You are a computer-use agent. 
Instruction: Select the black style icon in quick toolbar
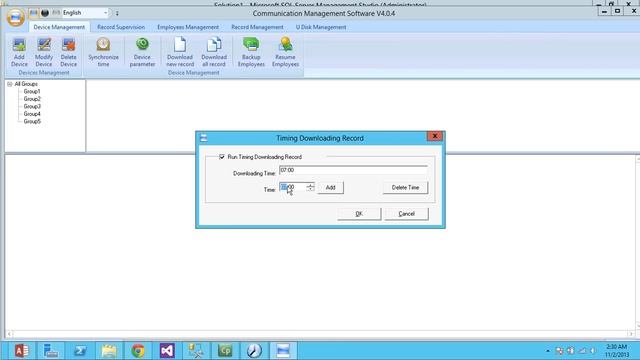(45, 13)
